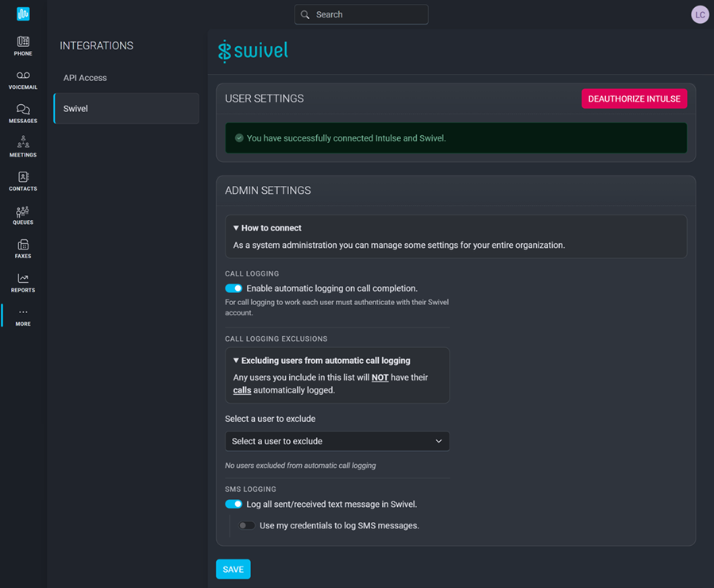Click the USER SETTINGS heading
714x588 pixels.
point(264,99)
